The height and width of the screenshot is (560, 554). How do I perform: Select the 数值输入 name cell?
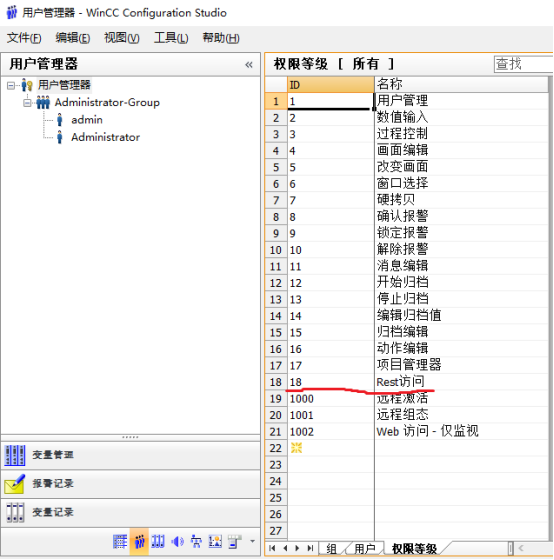461,118
